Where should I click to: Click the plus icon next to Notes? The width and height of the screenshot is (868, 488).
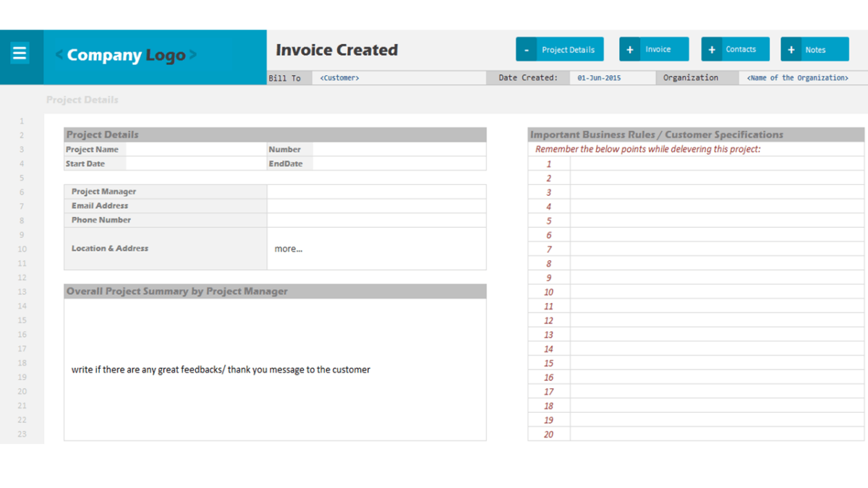[x=791, y=48]
